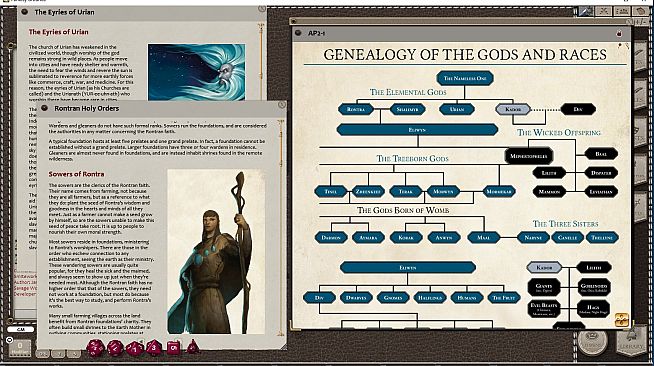Click 'The Nameless One' node in genealogy
654x366 pixels.
point(465,78)
